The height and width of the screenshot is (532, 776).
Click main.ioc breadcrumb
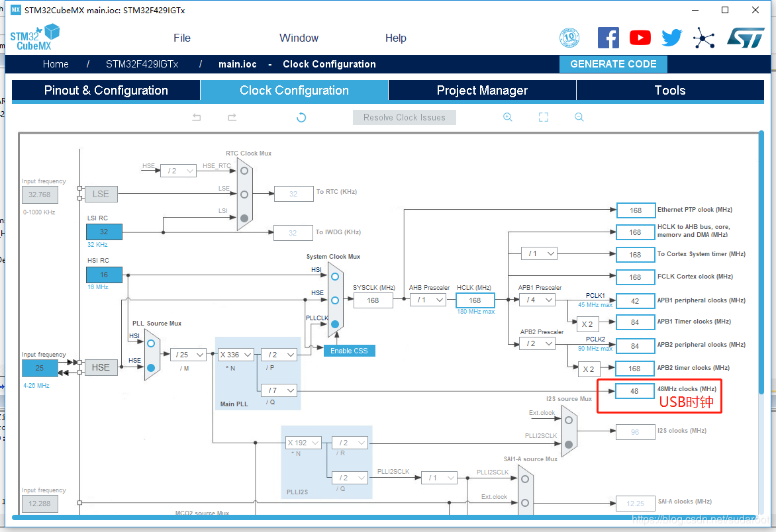pos(238,64)
